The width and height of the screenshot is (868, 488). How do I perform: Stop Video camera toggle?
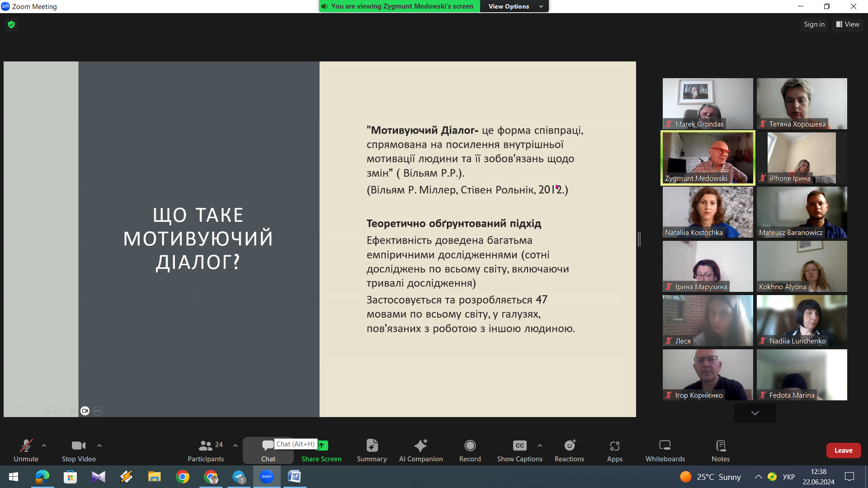[79, 450]
